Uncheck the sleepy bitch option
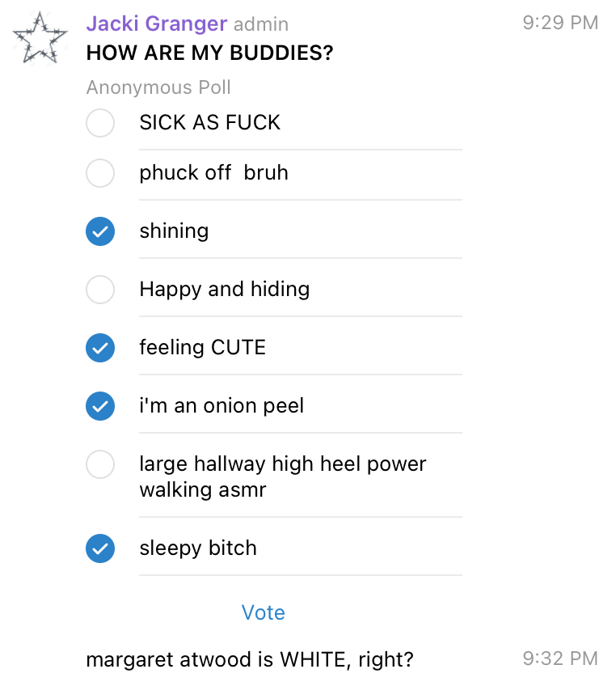This screenshot has height=686, width=616. pyautogui.click(x=100, y=548)
